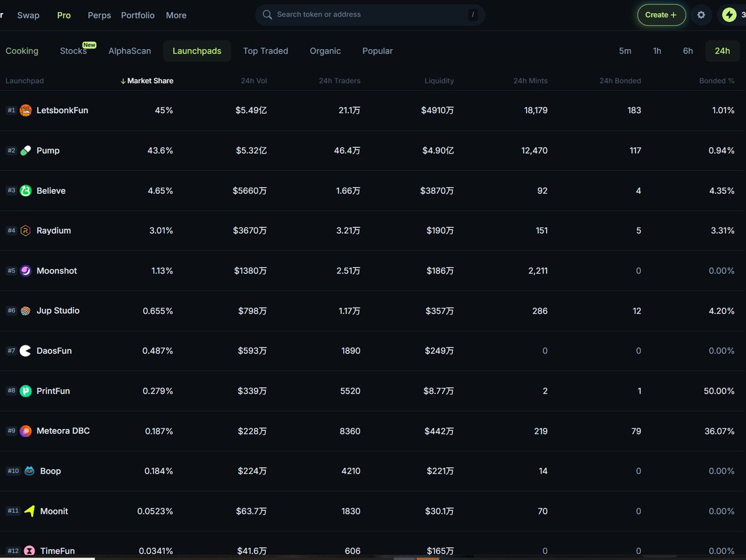The width and height of the screenshot is (746, 560).
Task: Sort by Market Share column
Action: pos(147,81)
